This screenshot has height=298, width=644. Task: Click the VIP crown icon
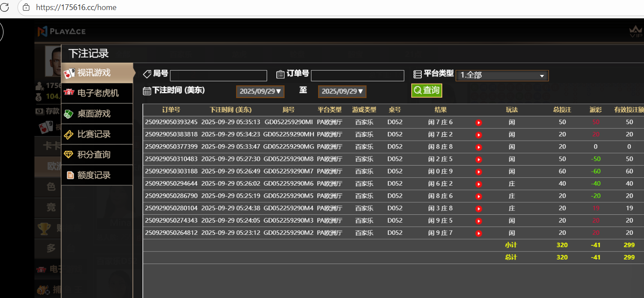636,32
